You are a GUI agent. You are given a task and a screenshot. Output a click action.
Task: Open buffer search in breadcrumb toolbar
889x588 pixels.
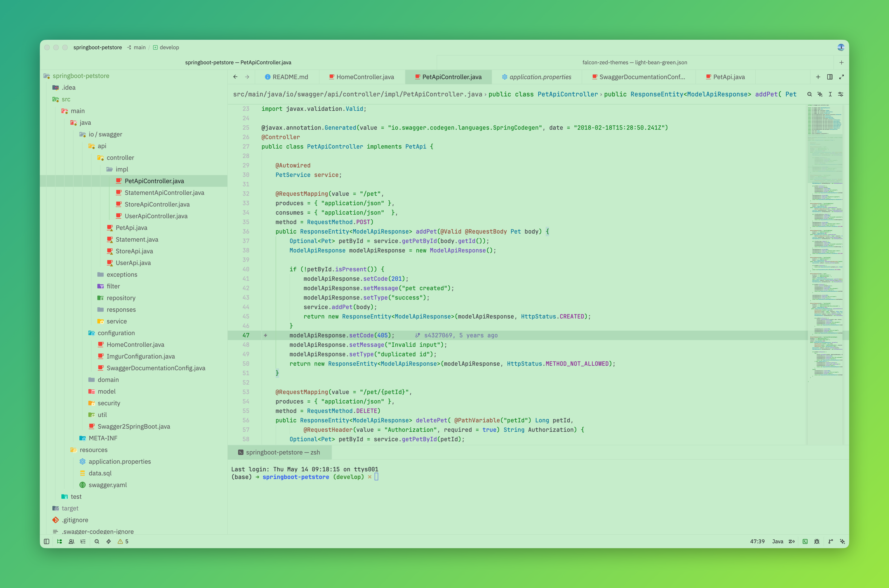coord(809,94)
